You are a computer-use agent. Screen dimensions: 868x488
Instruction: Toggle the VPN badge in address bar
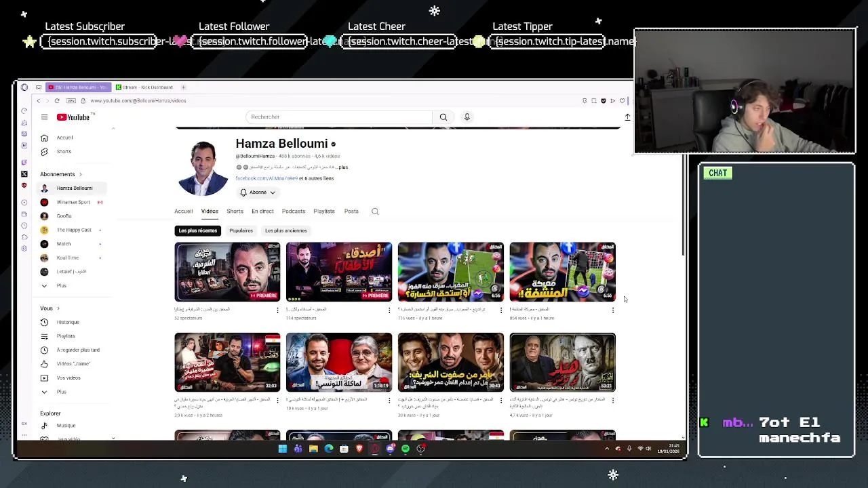click(x=71, y=101)
